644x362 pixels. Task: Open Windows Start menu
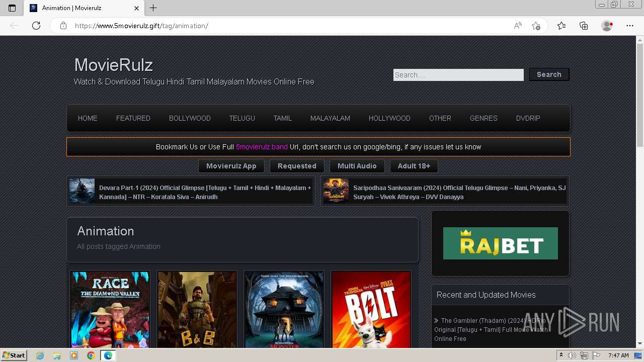pyautogui.click(x=14, y=355)
